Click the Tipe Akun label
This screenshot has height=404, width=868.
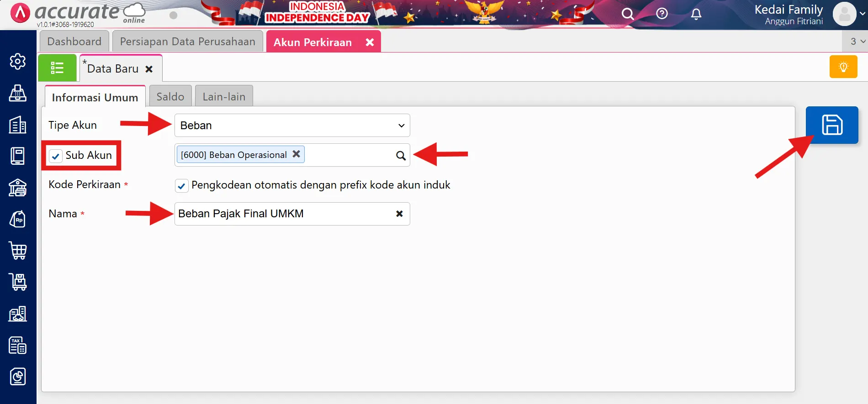click(73, 125)
